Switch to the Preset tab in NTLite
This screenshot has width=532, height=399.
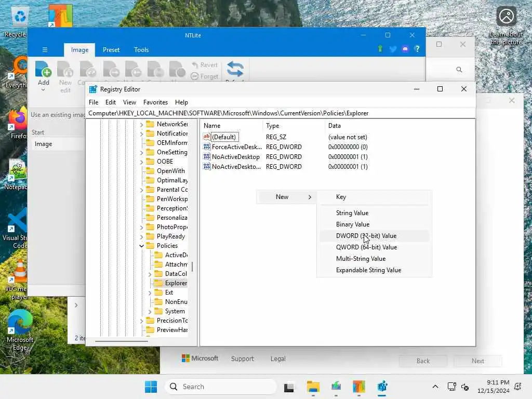111,50
